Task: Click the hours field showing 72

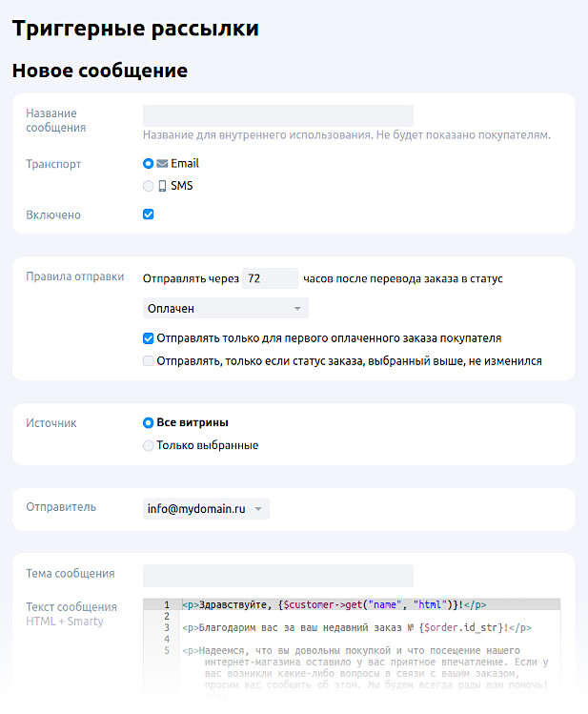Action: 270,278
